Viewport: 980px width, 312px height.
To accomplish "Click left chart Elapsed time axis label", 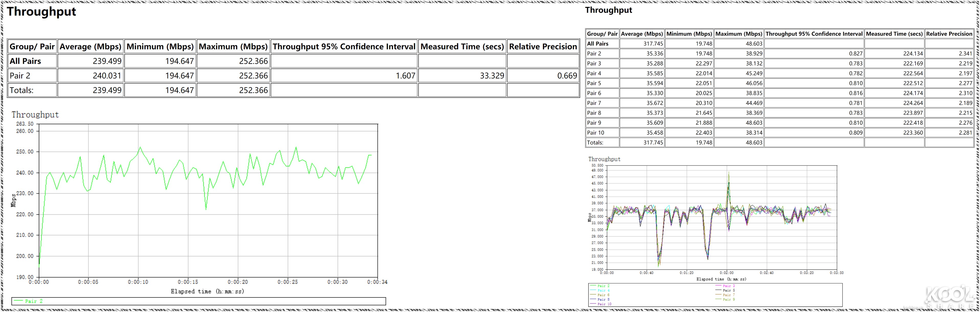I will point(207,292).
